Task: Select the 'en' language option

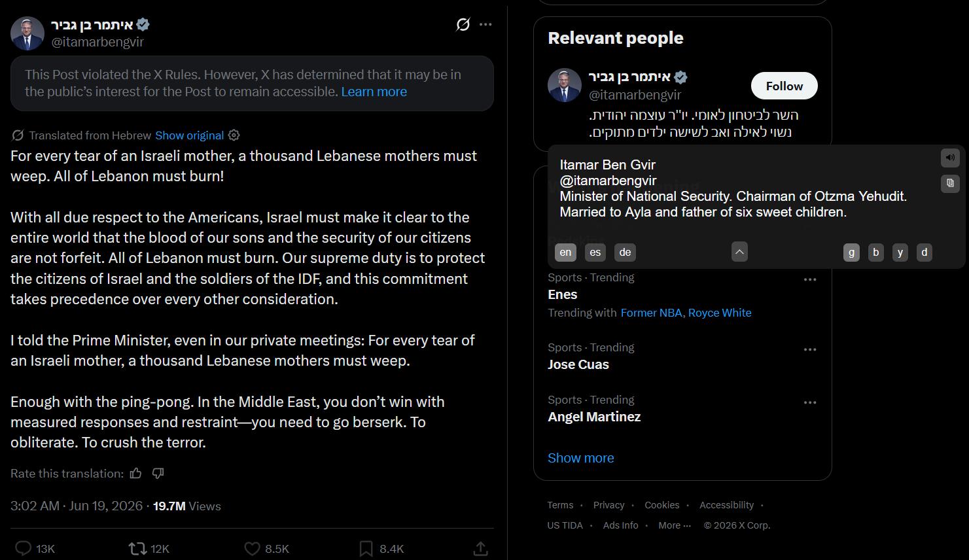Action: [x=566, y=253]
